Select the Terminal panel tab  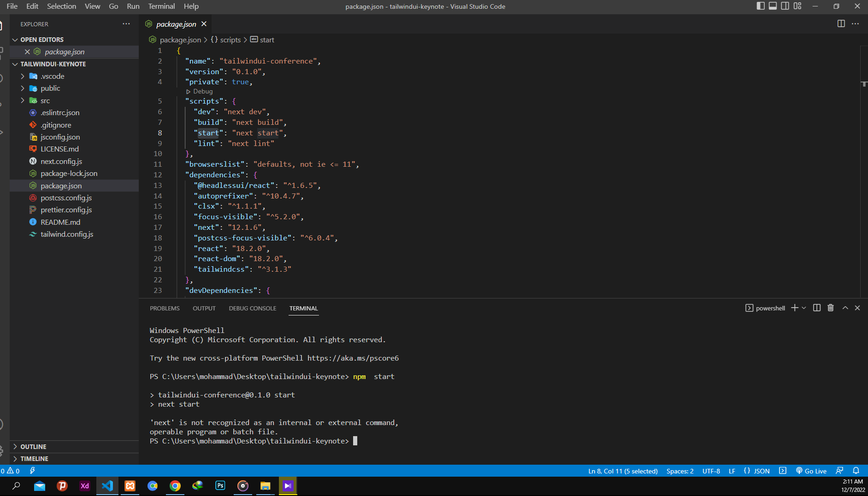pos(303,308)
